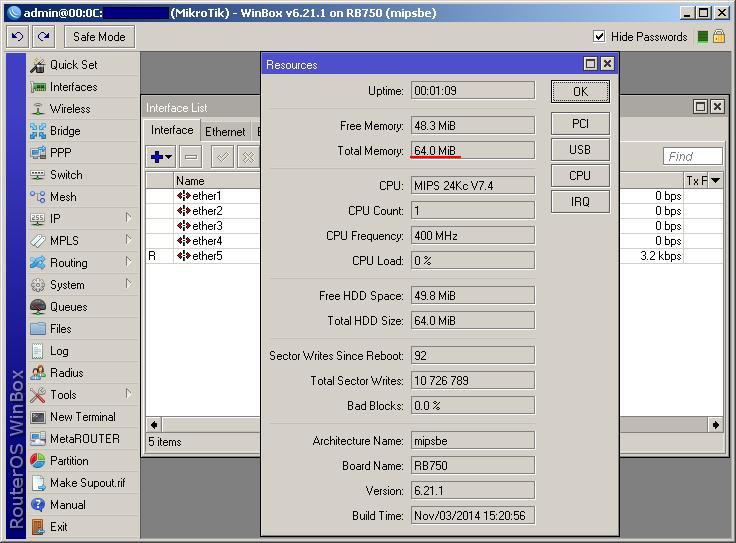Image resolution: width=736 pixels, height=543 pixels.
Task: Click the Redo arrow icon
Action: [44, 37]
